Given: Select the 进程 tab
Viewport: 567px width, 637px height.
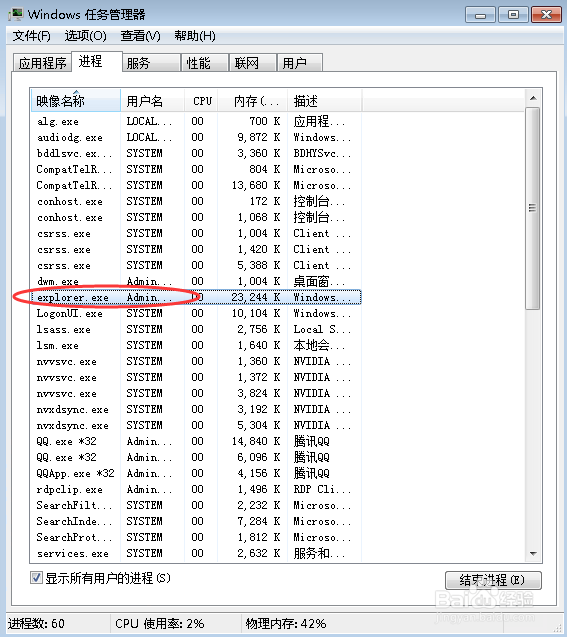Looking at the screenshot, I should [97, 62].
